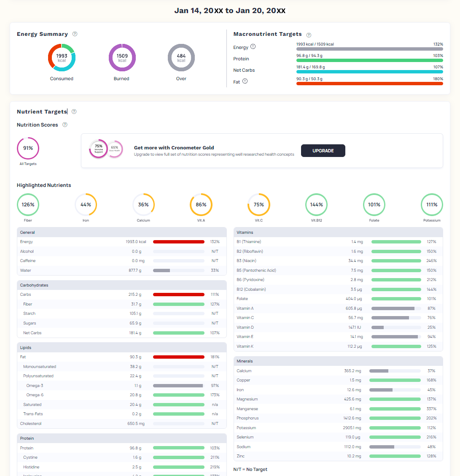This screenshot has width=460, height=476.
Task: Open the Macronutrient Targets help icon
Action: coord(309,35)
